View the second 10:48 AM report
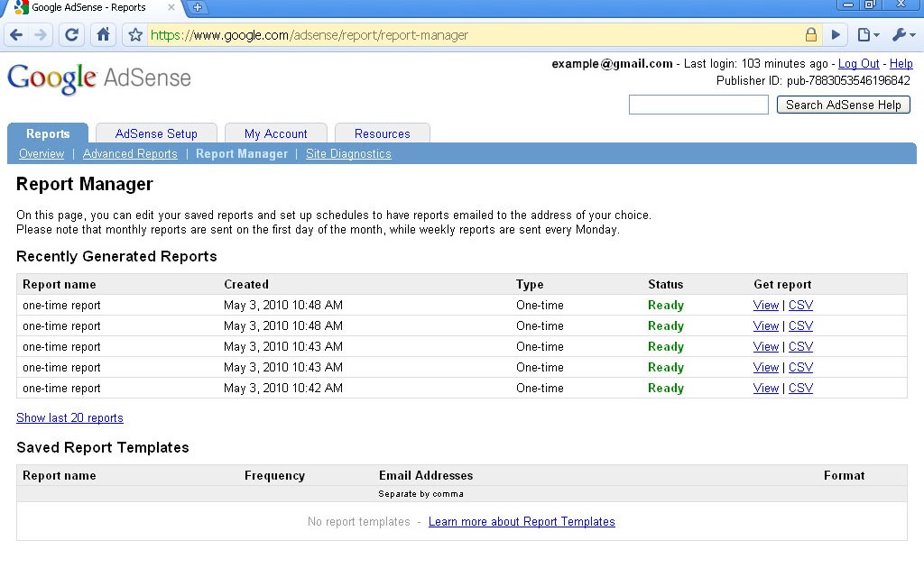Viewport: 924px width, 568px height. click(x=765, y=325)
